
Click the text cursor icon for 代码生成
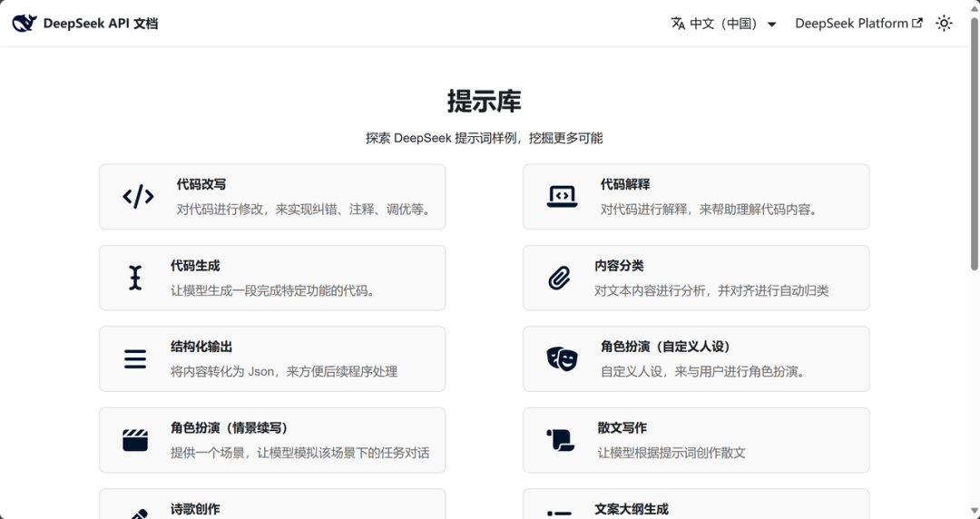[x=135, y=278]
